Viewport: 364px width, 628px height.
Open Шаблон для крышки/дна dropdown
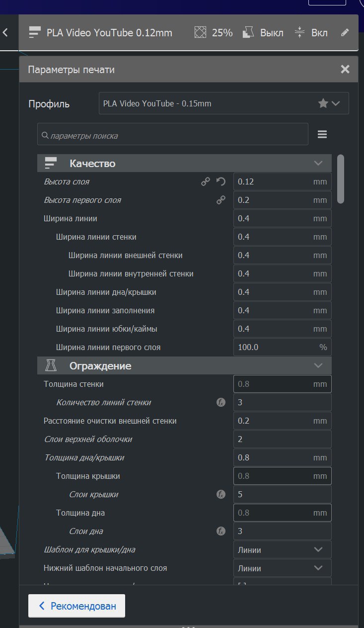[283, 549]
